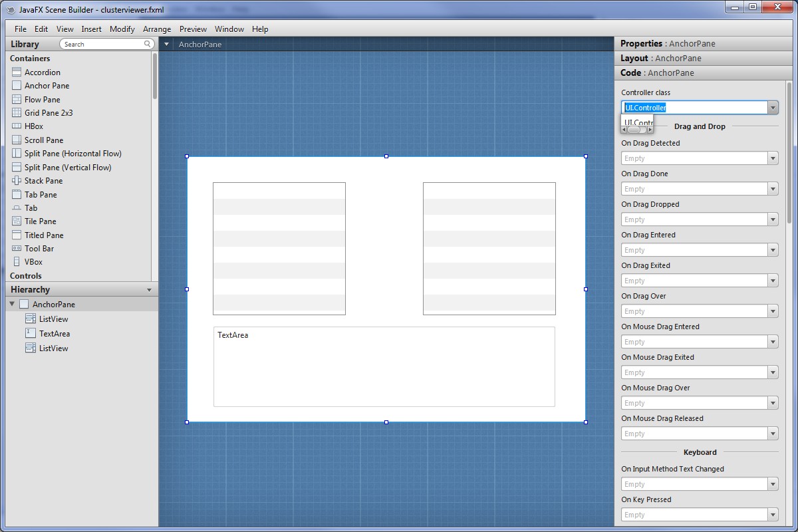
Task: Open the Hierarchy panel options arrow
Action: click(149, 290)
